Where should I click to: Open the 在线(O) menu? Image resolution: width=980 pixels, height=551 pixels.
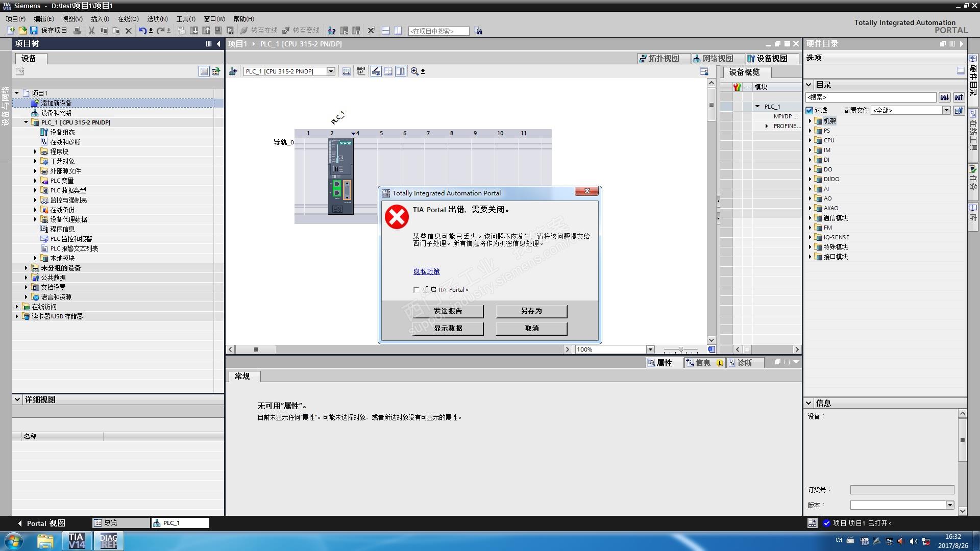click(128, 19)
